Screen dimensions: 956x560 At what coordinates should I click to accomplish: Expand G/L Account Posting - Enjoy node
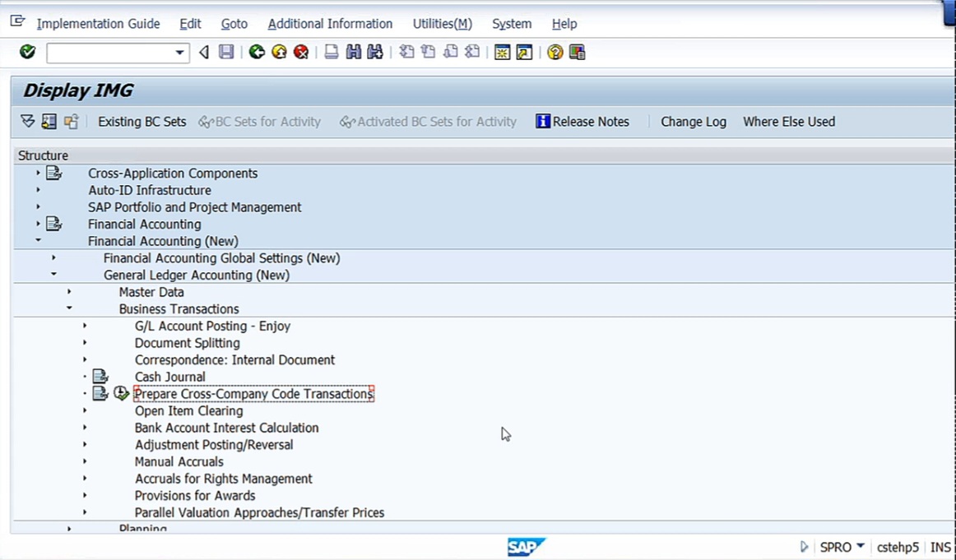85,326
